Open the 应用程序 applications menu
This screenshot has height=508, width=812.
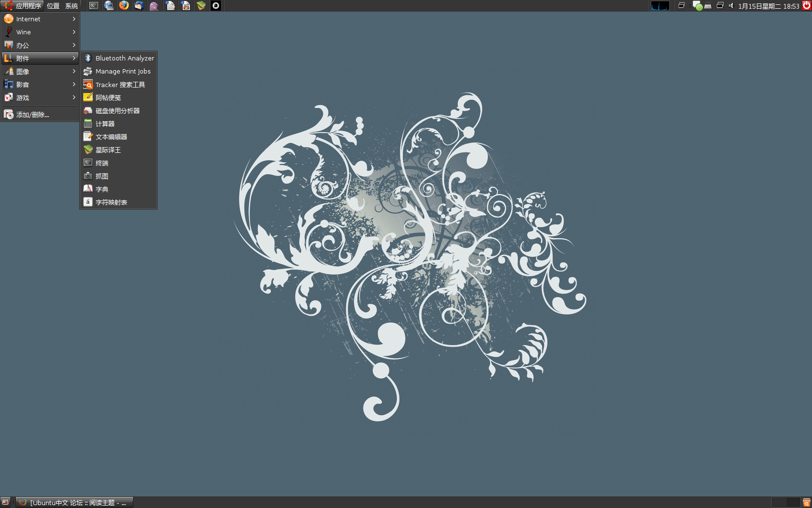tap(22, 6)
